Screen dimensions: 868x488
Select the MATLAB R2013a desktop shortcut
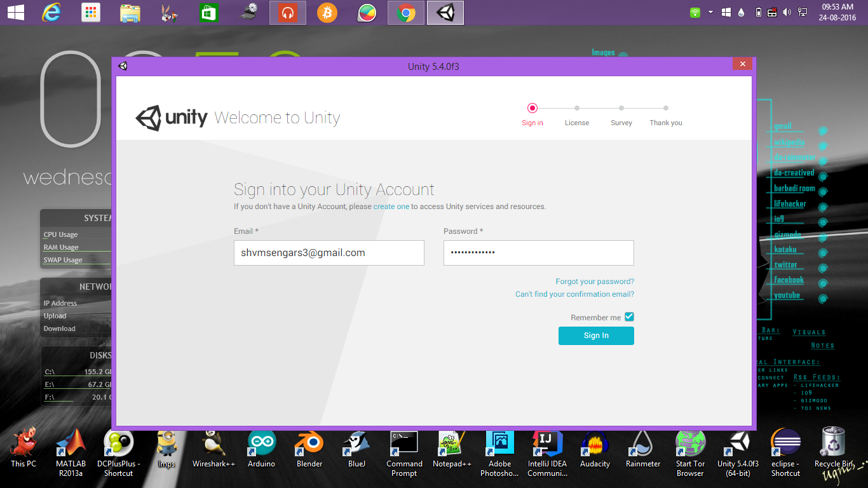pos(71,453)
